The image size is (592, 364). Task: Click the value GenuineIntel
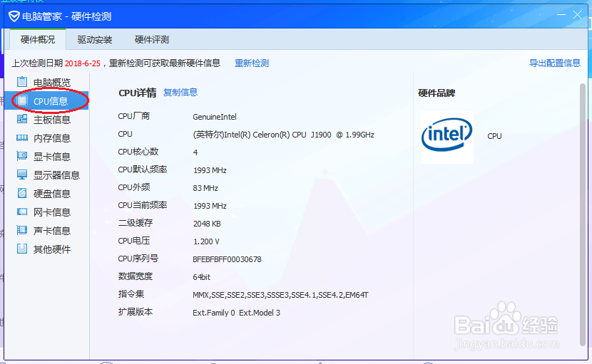(215, 117)
